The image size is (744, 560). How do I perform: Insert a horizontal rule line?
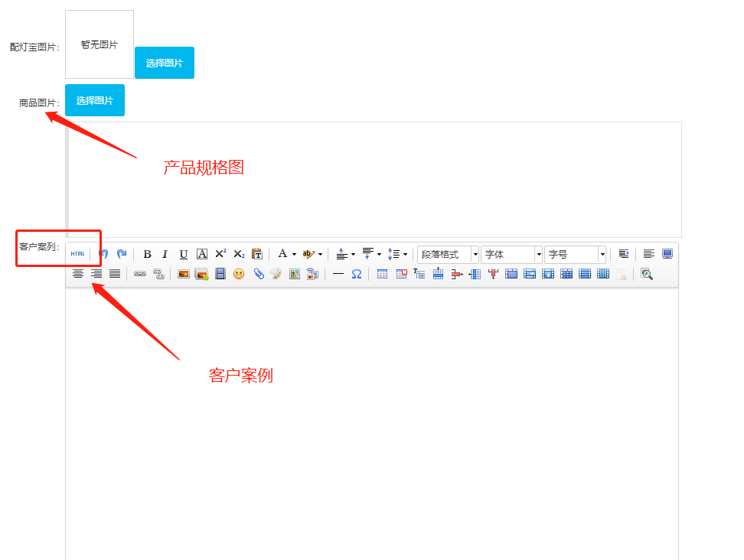(338, 274)
